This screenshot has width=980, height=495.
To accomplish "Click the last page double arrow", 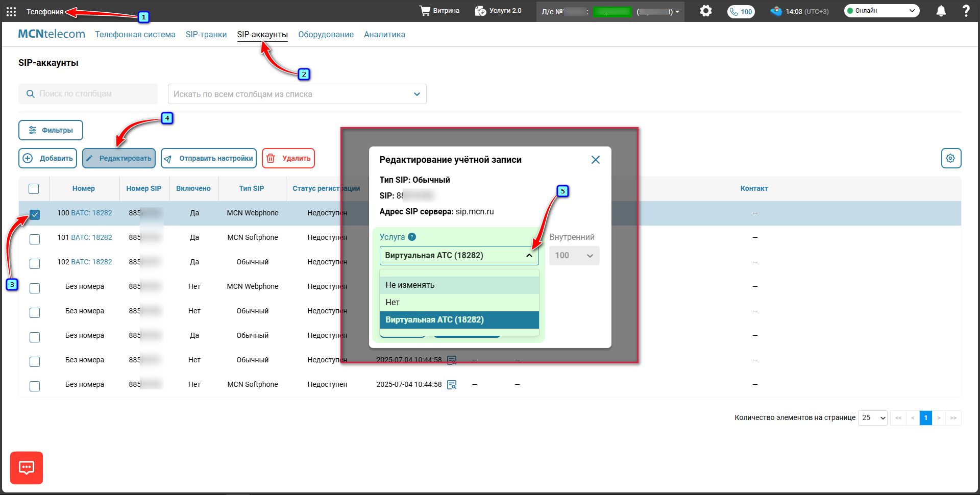I will [x=953, y=417].
